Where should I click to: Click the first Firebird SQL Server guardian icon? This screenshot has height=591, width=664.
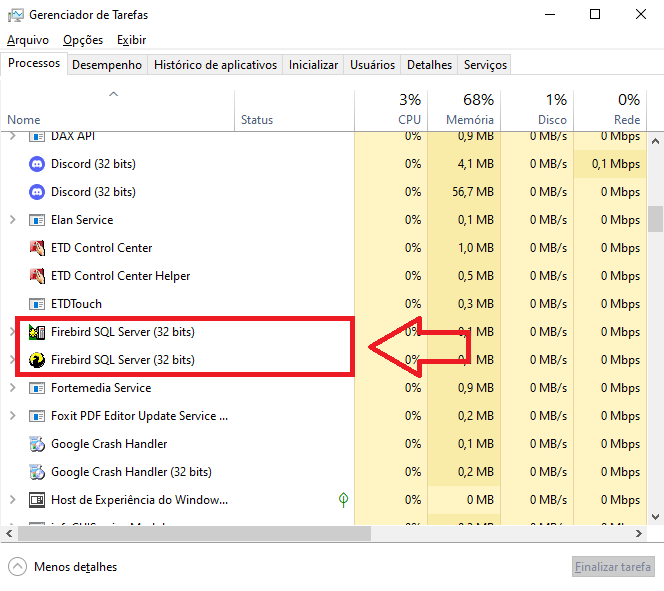tap(37, 332)
